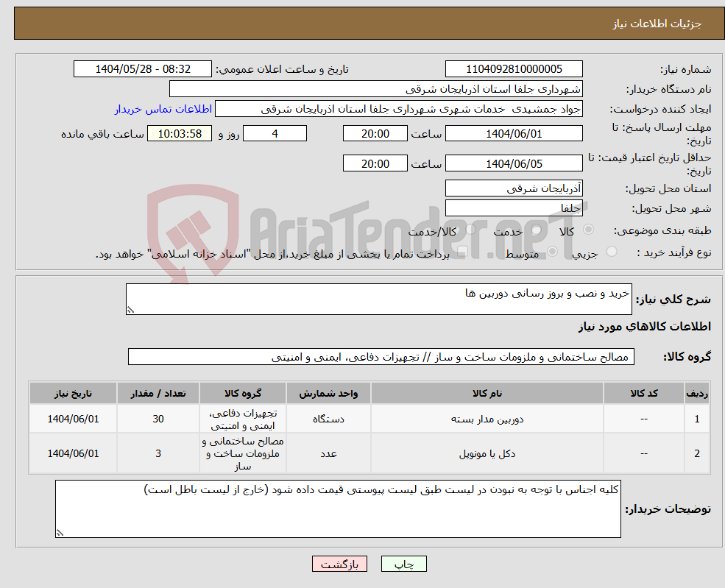Viewport: 725px width, 588px height.
Task: Click the ساعت field showing 20:00
Action: (x=375, y=133)
